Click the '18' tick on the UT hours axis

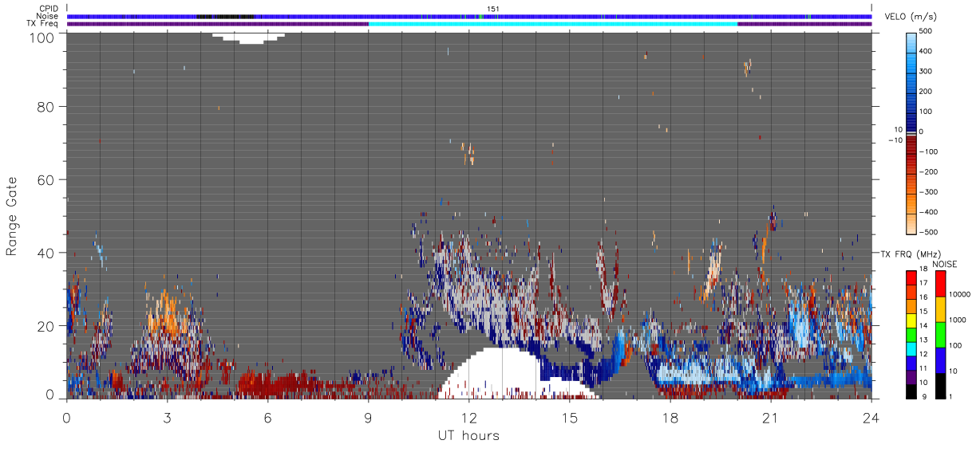(x=670, y=418)
